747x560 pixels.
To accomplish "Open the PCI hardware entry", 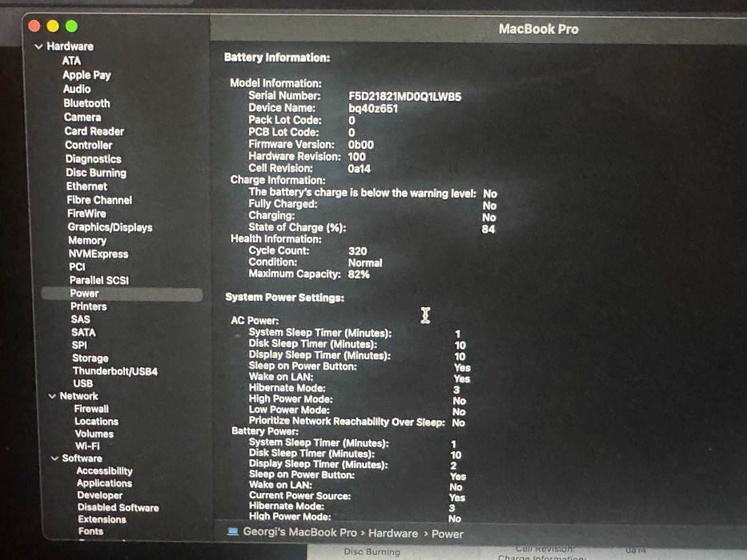I will 77,267.
